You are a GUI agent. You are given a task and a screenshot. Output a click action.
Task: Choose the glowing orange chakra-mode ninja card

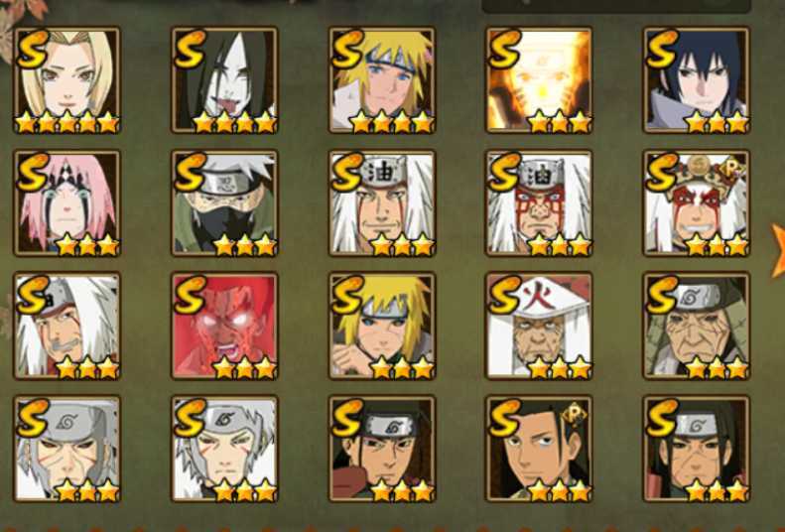[539, 80]
